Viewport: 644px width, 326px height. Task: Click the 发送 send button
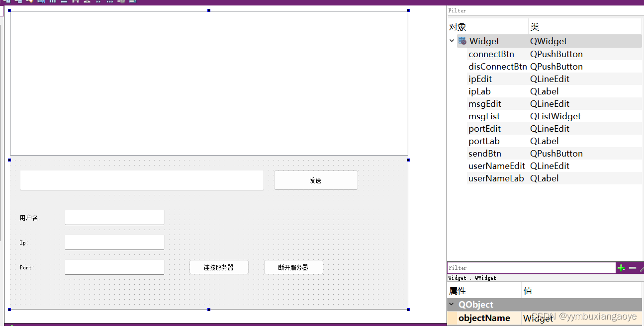pos(316,180)
